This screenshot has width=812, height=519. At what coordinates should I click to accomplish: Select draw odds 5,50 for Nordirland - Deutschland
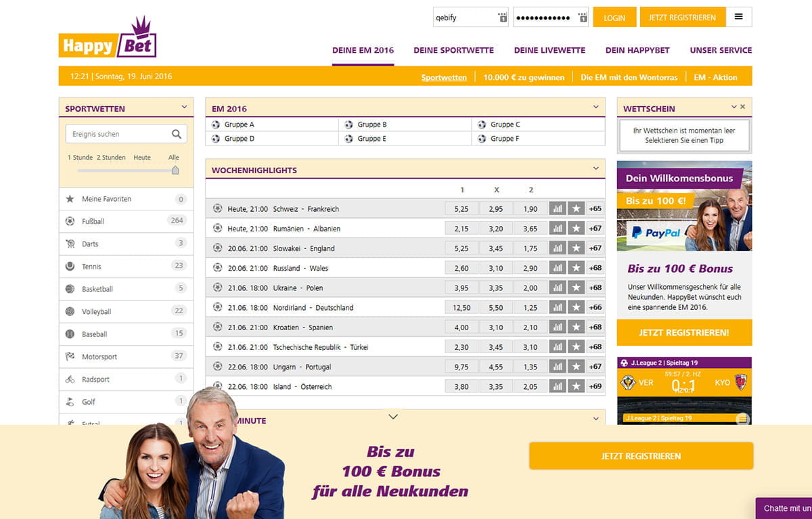(496, 307)
